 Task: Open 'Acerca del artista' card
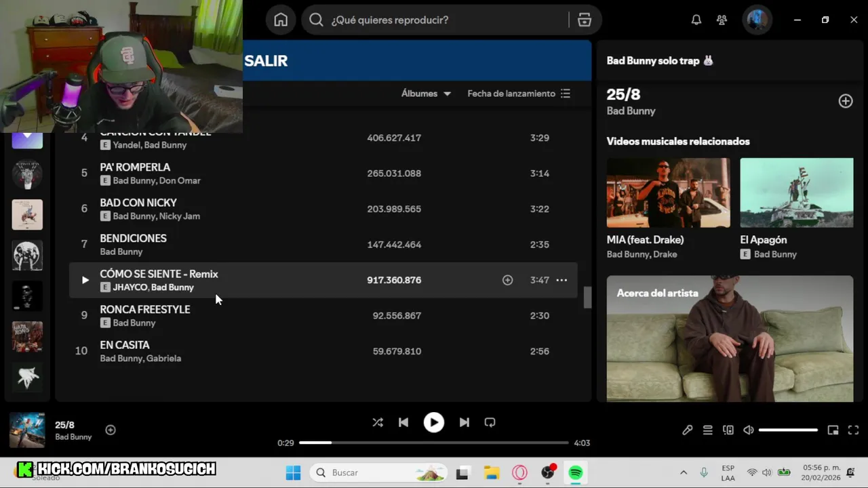coord(730,338)
